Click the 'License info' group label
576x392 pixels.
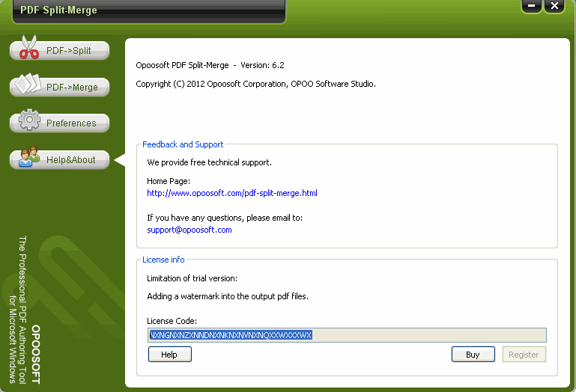(163, 260)
